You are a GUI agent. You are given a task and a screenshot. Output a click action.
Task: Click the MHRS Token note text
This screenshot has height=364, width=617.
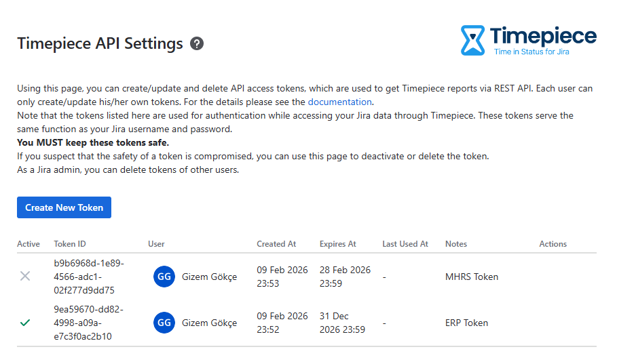click(x=472, y=277)
